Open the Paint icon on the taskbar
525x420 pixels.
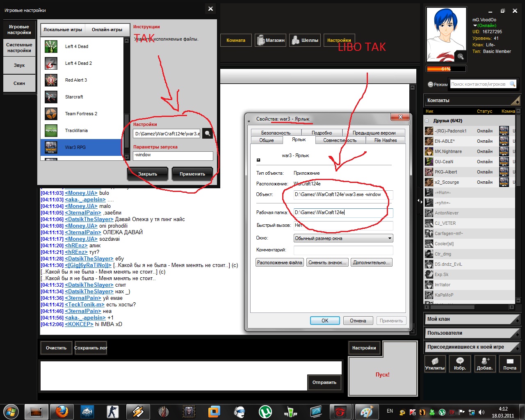coord(366,411)
